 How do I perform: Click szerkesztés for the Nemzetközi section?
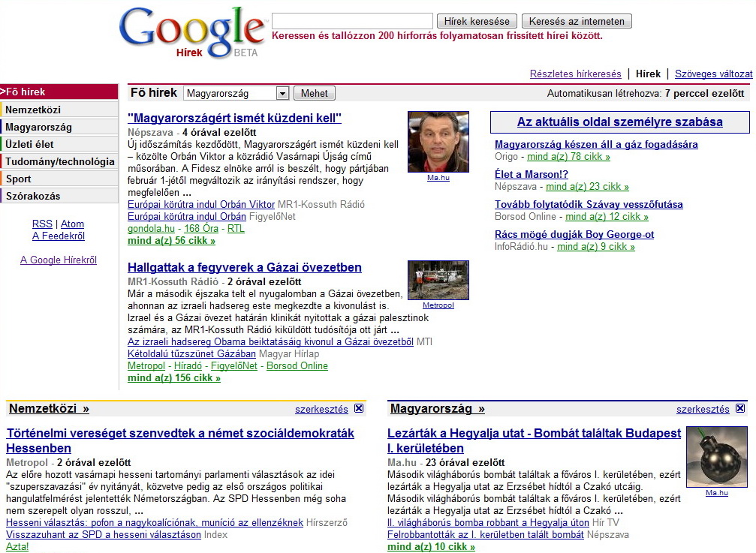(x=321, y=410)
